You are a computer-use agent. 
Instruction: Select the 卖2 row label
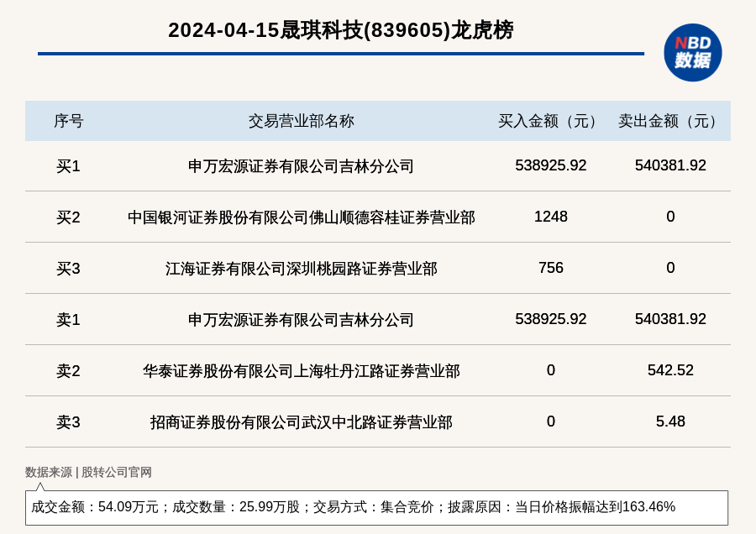[x=68, y=371]
